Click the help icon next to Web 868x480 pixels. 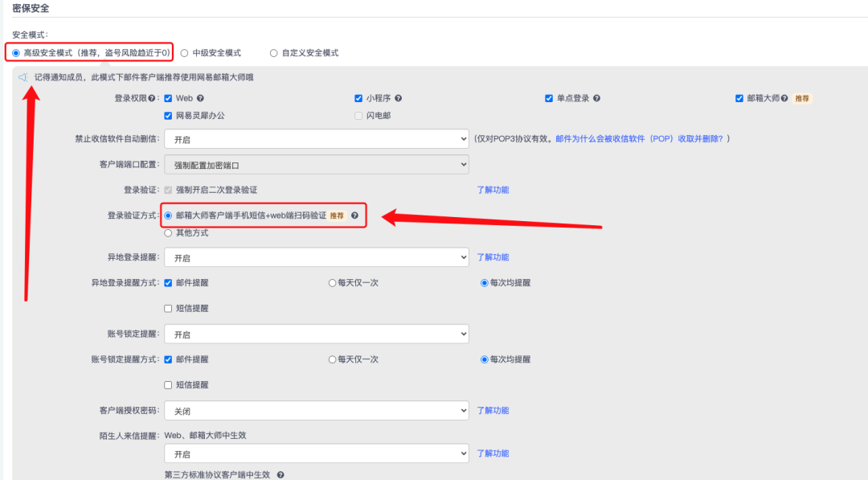click(200, 98)
